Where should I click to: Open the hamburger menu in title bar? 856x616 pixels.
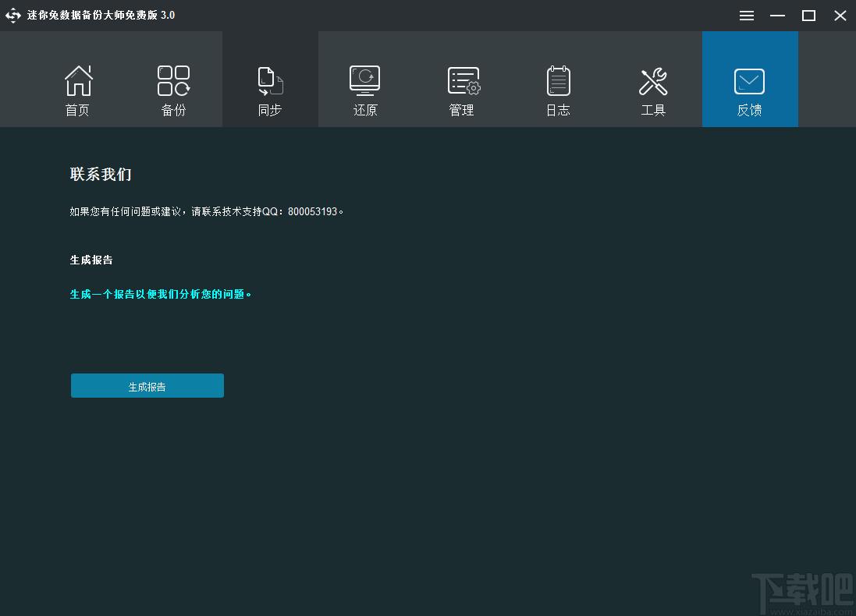[747, 16]
